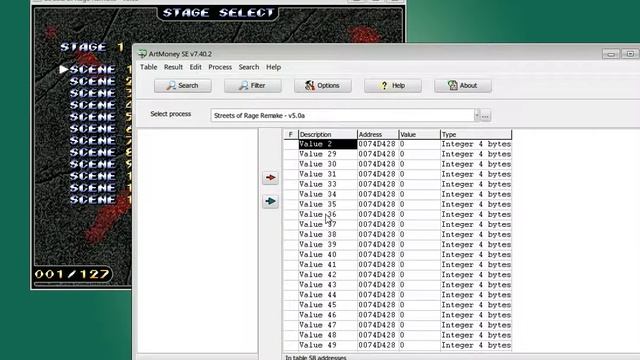Viewport: 640px width, 360px height.
Task: Select the Value 43 row
Action: click(x=398, y=285)
